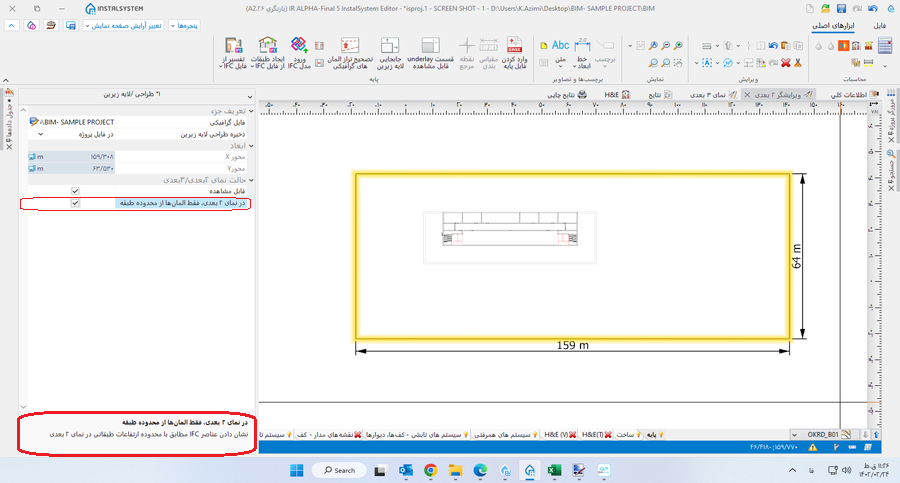Click the dimension line tool icon

[582, 48]
